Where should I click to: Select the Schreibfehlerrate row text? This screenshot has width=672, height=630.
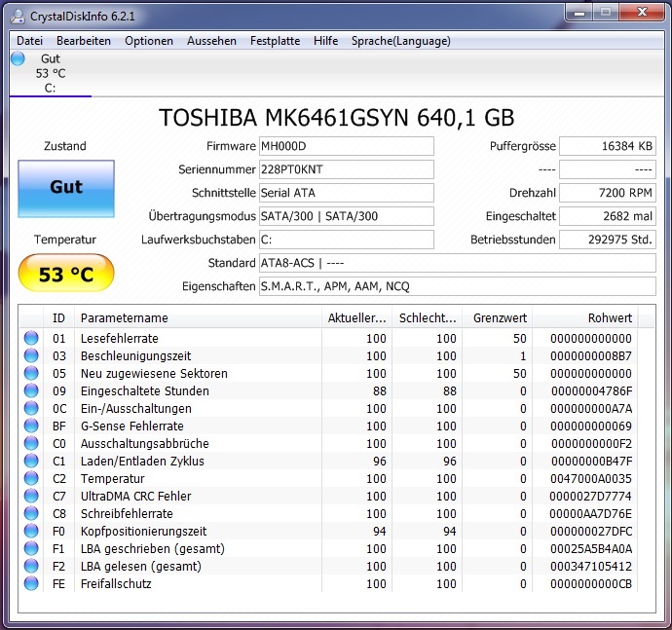tap(127, 513)
